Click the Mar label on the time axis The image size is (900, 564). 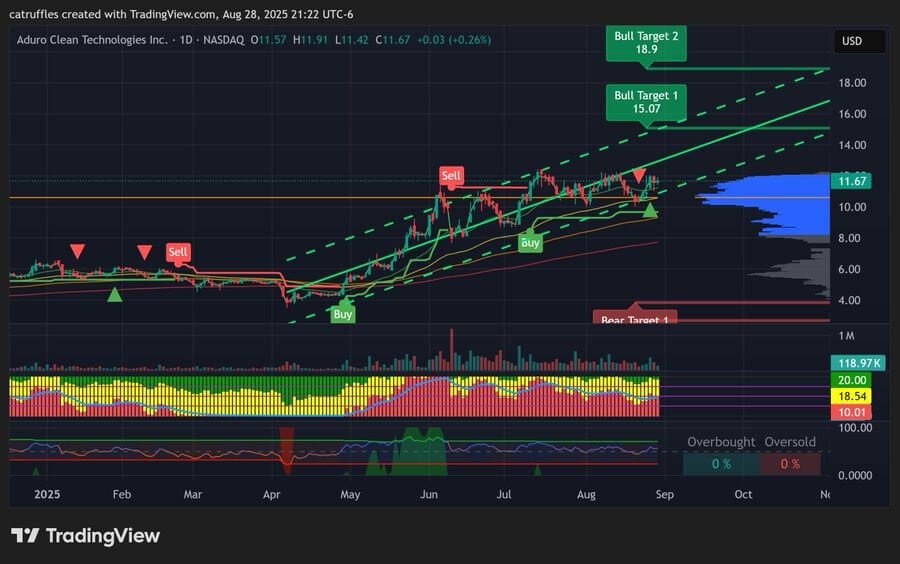[x=193, y=495]
